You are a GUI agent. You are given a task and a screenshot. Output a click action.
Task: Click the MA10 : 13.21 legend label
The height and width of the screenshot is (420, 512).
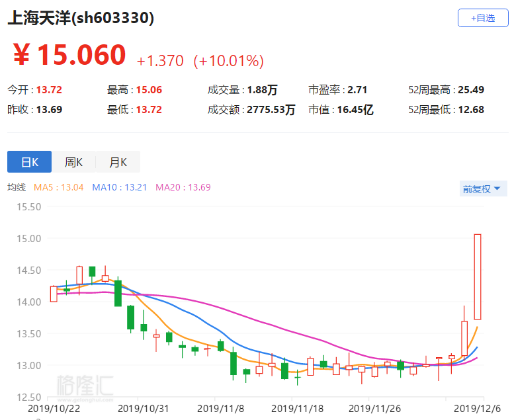[120, 187]
